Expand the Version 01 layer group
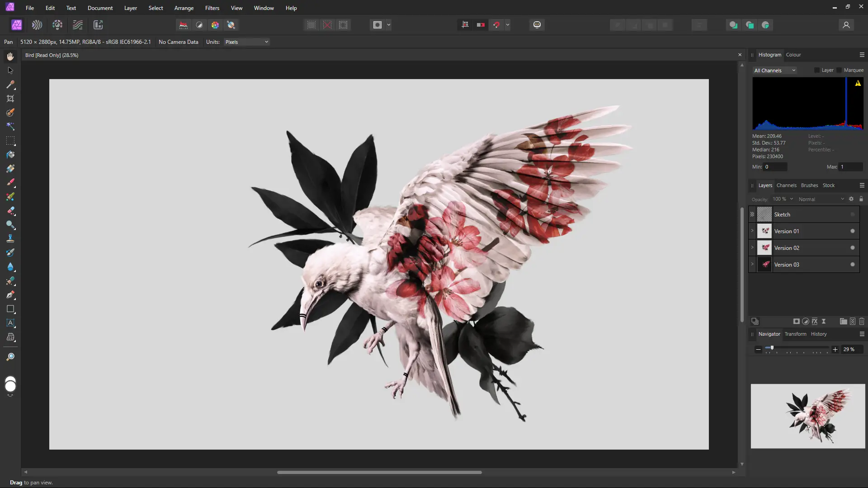This screenshot has height=488, width=868. pos(753,231)
